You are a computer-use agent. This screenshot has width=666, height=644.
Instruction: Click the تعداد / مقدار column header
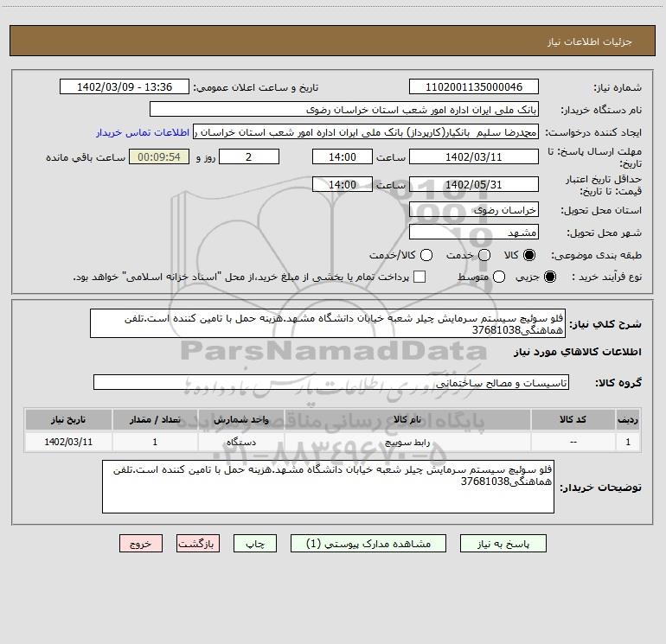(x=155, y=420)
